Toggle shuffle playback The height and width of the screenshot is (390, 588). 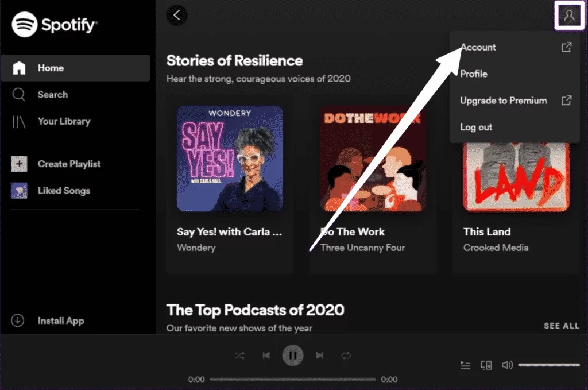tap(239, 356)
